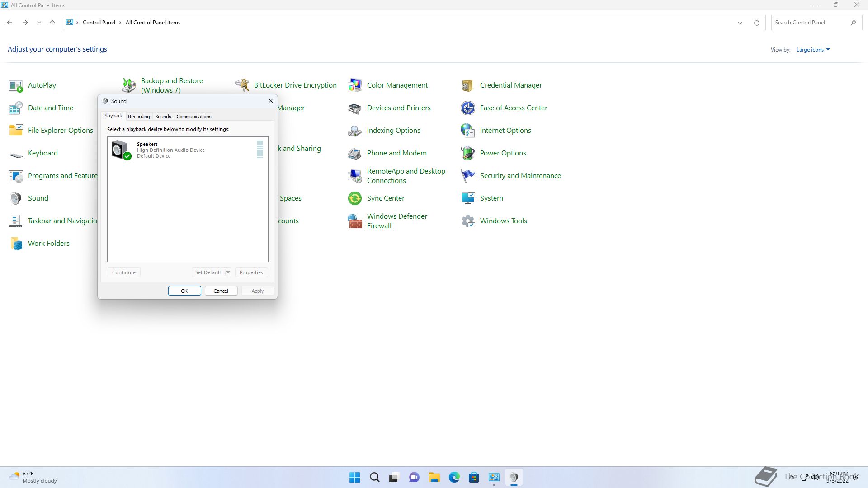Open RemoteApp and Desktop Connections icon

355,176
